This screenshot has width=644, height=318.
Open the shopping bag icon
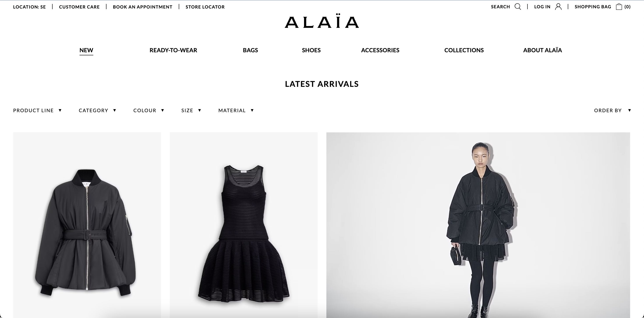(x=619, y=7)
